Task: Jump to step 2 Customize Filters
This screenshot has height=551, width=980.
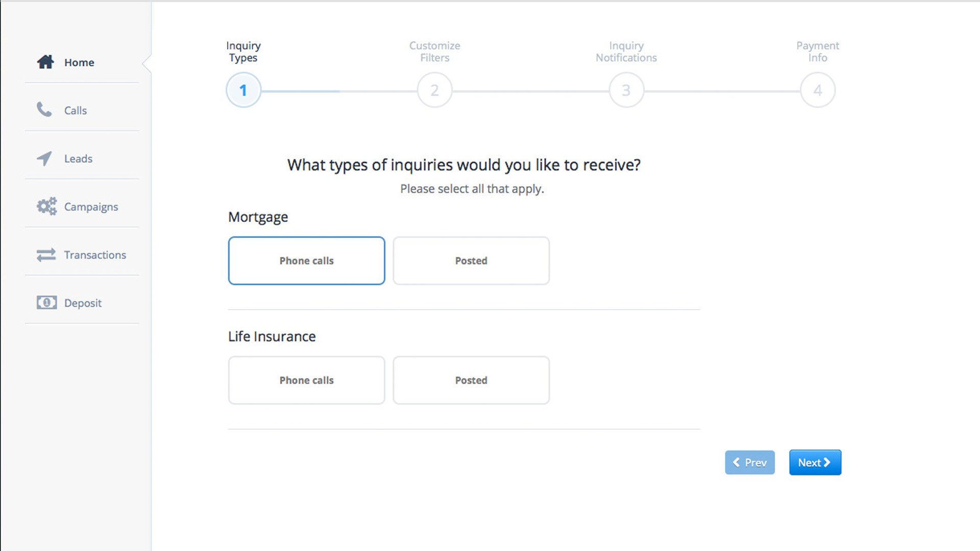Action: pyautogui.click(x=434, y=90)
